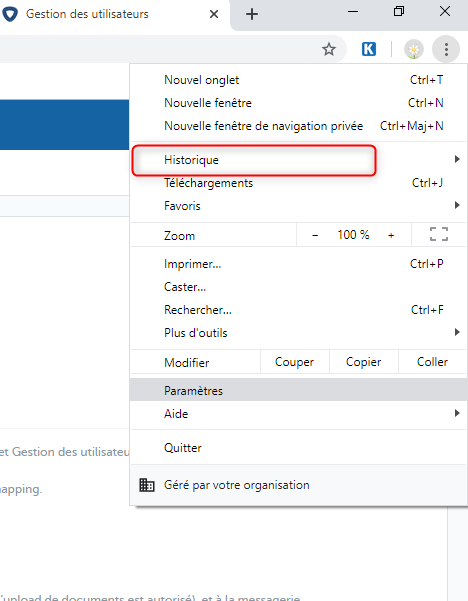Expand the Historique submenu arrow
The image size is (468, 601).
coord(457,159)
